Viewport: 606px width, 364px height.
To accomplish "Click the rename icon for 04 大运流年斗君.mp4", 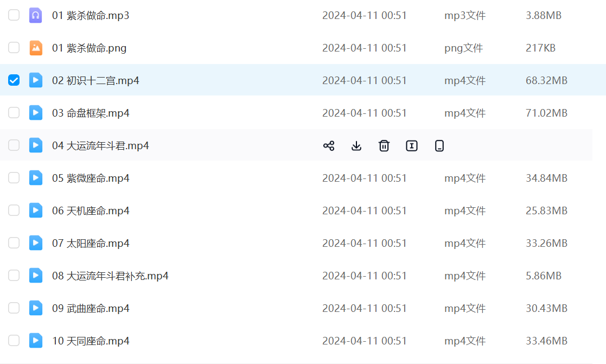I will 412,145.
